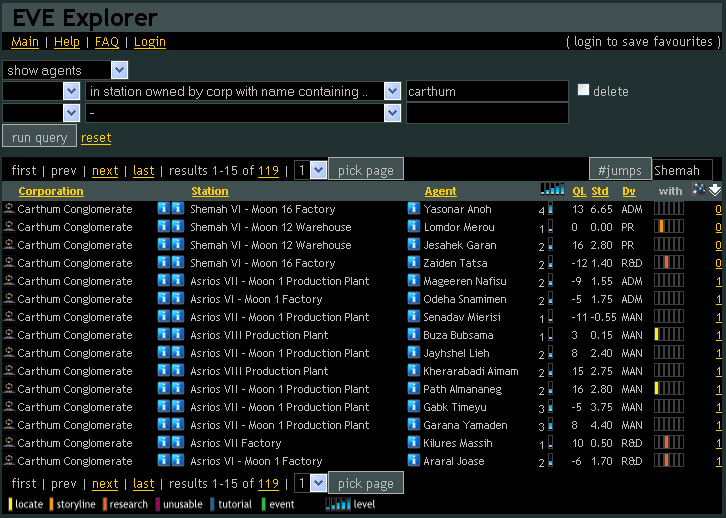Open info icon beside agent Mageeren Nafisu
This screenshot has height=518, width=726.
coord(413,281)
